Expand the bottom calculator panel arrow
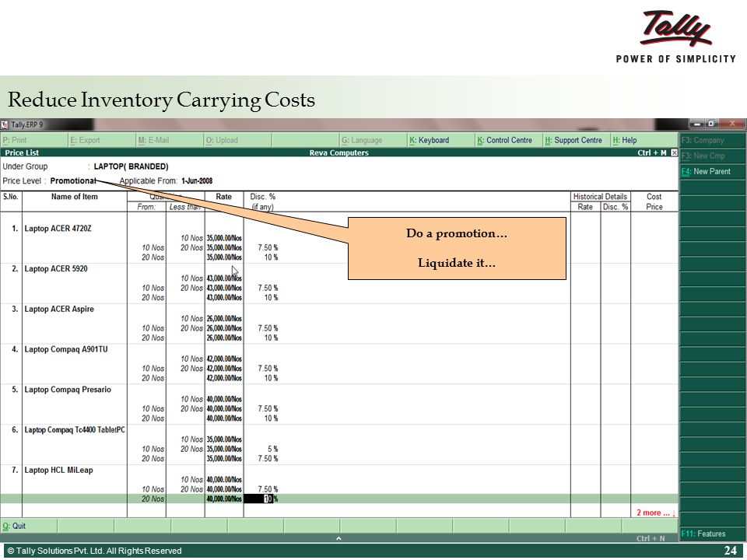Screen dimensions: 747x560 coord(338,538)
